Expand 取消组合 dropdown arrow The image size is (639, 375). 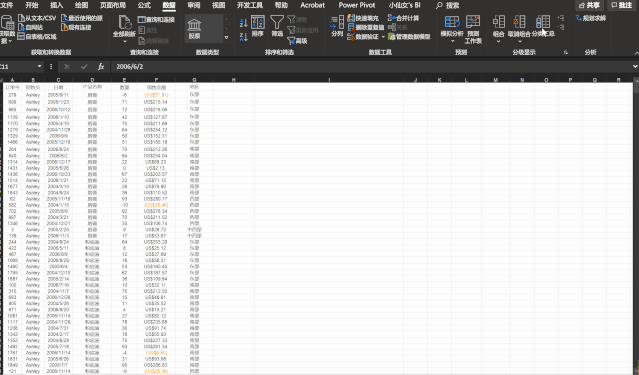tap(520, 41)
